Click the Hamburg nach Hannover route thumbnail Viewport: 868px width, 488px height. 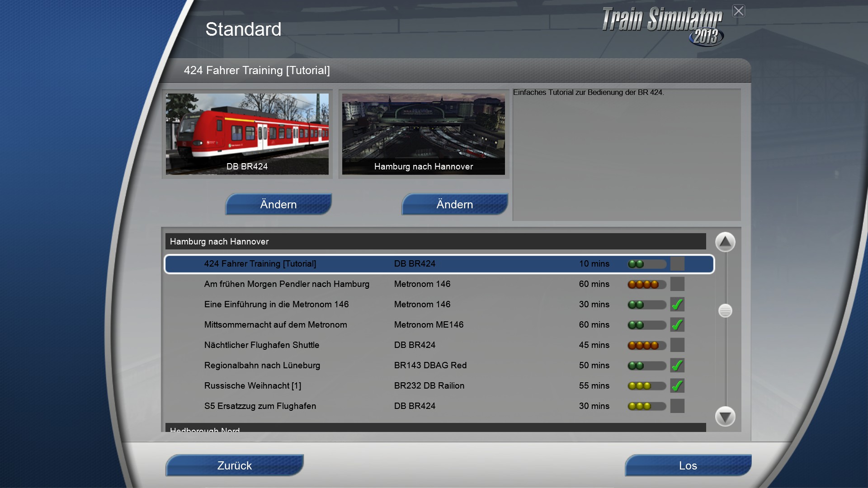(x=424, y=134)
